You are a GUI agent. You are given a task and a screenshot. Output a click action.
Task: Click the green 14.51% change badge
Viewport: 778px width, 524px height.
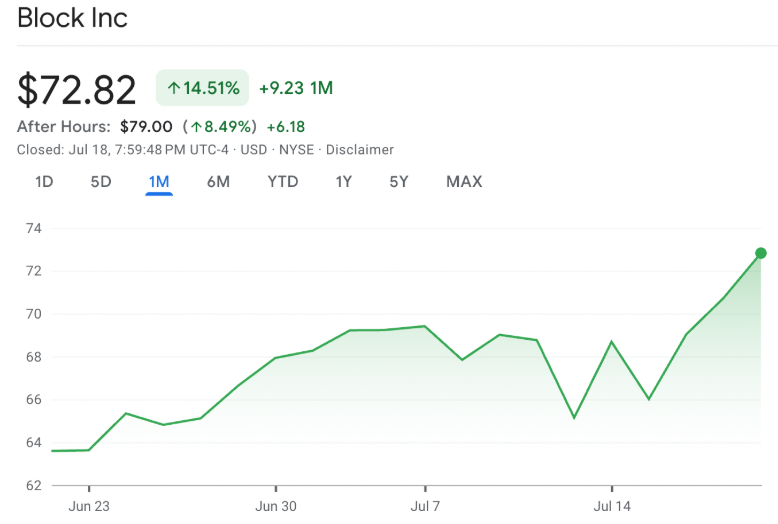[x=202, y=88]
